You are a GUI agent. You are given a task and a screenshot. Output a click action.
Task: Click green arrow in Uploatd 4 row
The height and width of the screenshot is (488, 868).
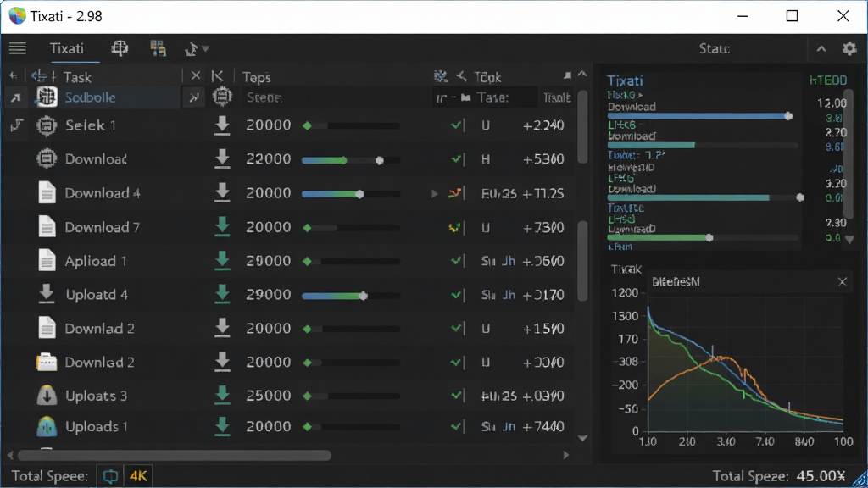click(x=222, y=294)
